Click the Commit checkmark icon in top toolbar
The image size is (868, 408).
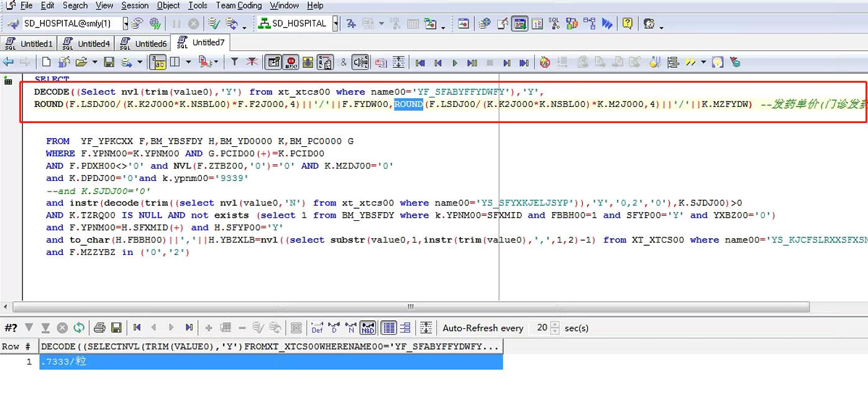(214, 24)
